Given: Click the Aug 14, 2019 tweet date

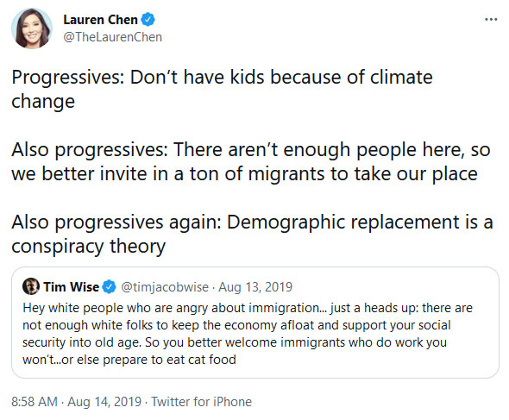Looking at the screenshot, I should pos(104,402).
